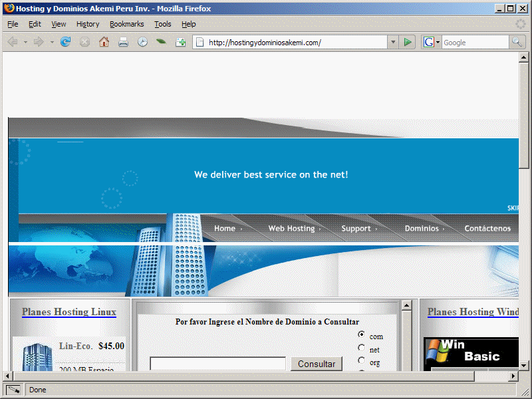This screenshot has width=532, height=399.
Task: Expand the URL bar history dropdown
Action: coord(392,42)
